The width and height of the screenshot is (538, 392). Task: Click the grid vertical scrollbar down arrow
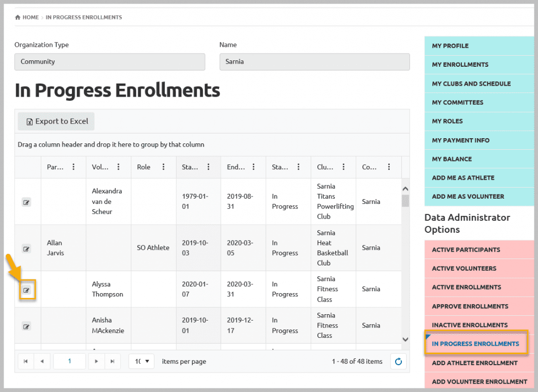[x=405, y=339]
